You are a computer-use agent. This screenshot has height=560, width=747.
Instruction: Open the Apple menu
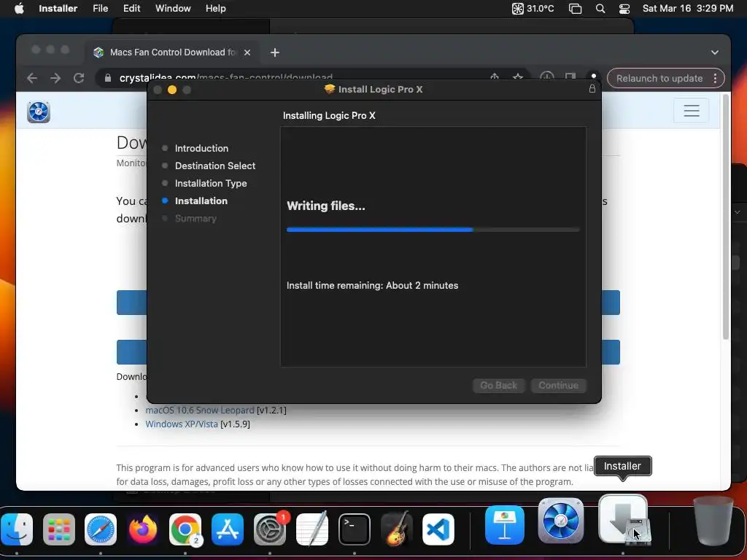(19, 8)
